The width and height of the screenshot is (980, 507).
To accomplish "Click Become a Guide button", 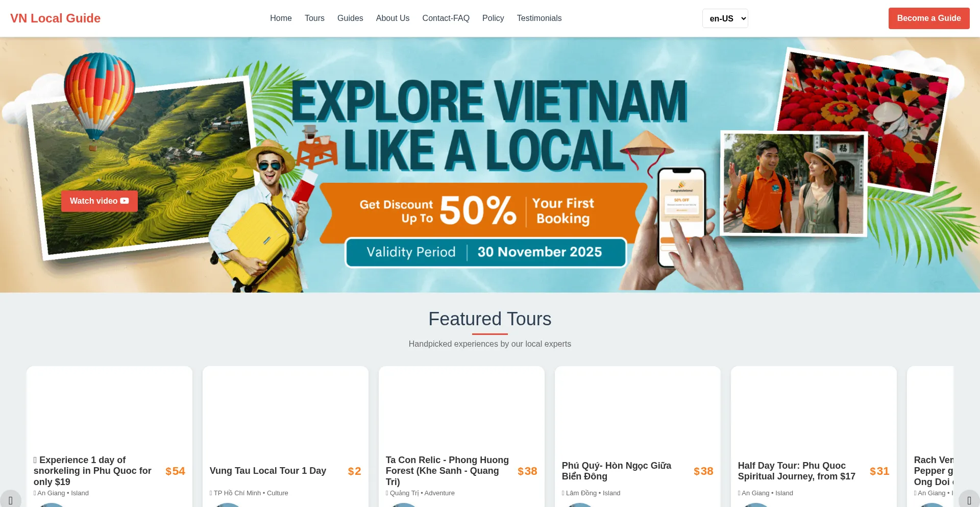I will tap(929, 18).
